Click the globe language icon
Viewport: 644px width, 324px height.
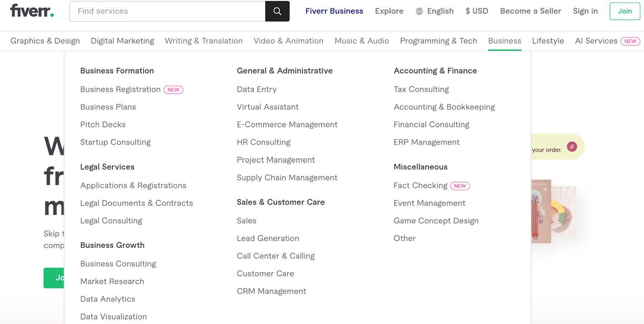419,11
